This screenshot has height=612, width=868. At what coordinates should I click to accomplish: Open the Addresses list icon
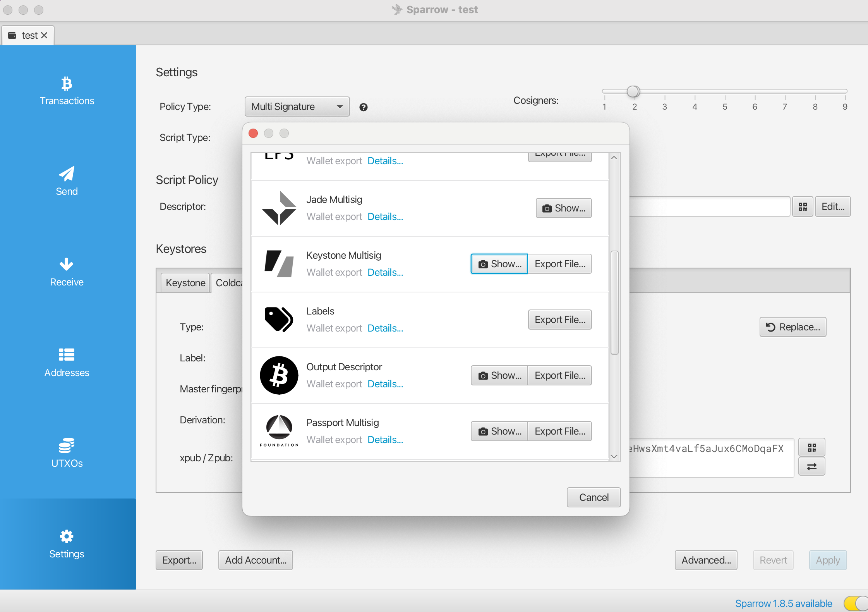click(x=67, y=355)
